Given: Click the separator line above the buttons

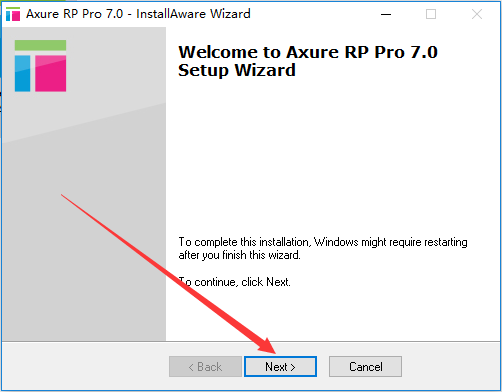Looking at the screenshot, I should [251, 341].
